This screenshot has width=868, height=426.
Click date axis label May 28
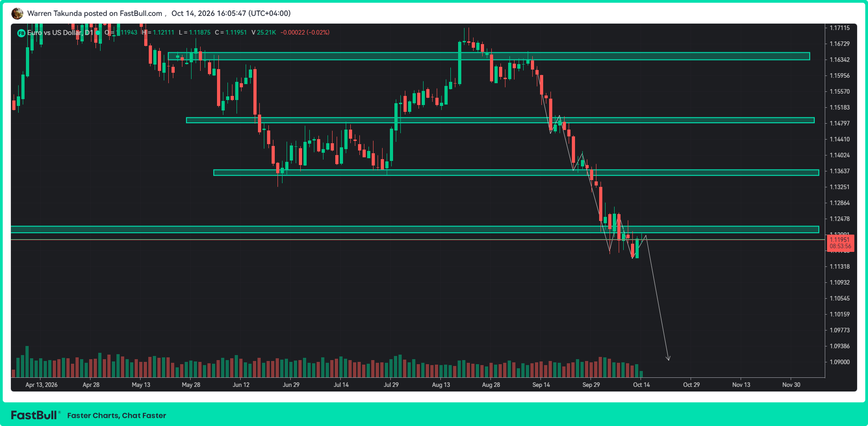191,385
